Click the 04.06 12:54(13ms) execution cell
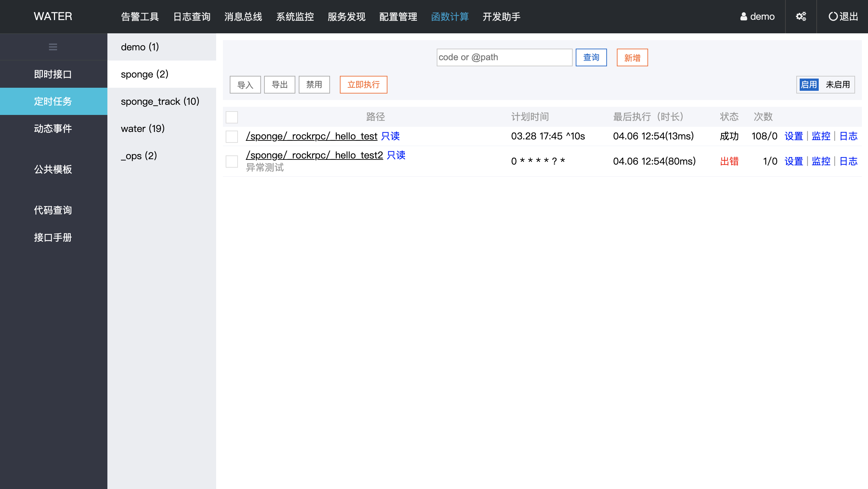The height and width of the screenshot is (489, 868). [653, 136]
